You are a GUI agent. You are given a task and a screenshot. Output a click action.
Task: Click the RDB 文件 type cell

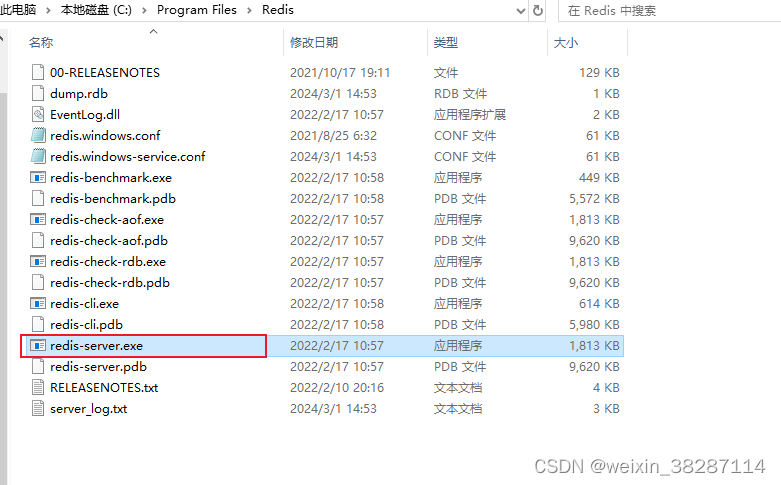(x=460, y=94)
